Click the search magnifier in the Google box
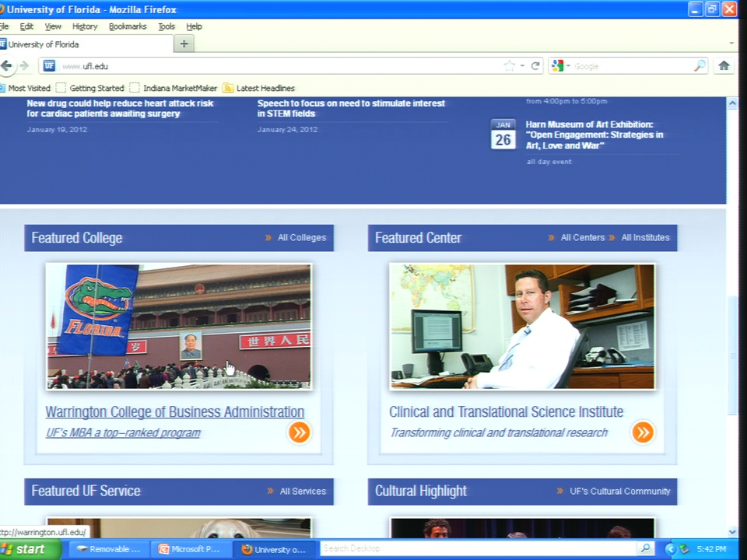747x560 pixels. (x=700, y=65)
